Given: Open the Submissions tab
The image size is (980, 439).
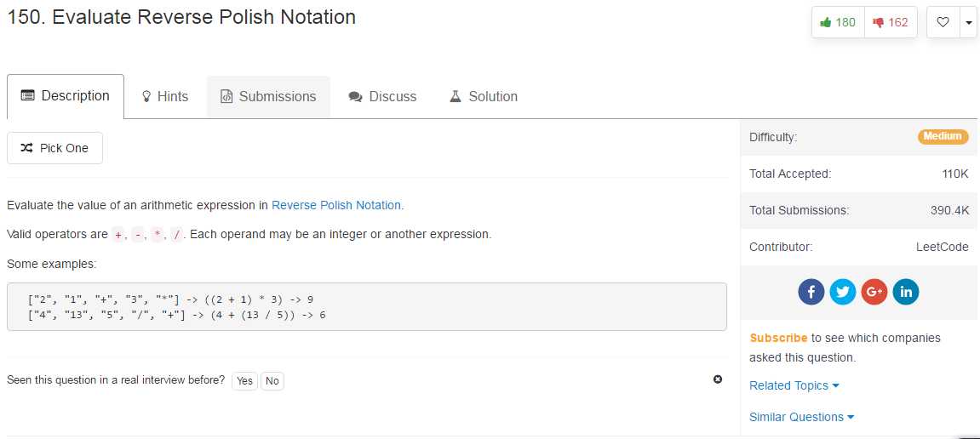Looking at the screenshot, I should click(268, 97).
